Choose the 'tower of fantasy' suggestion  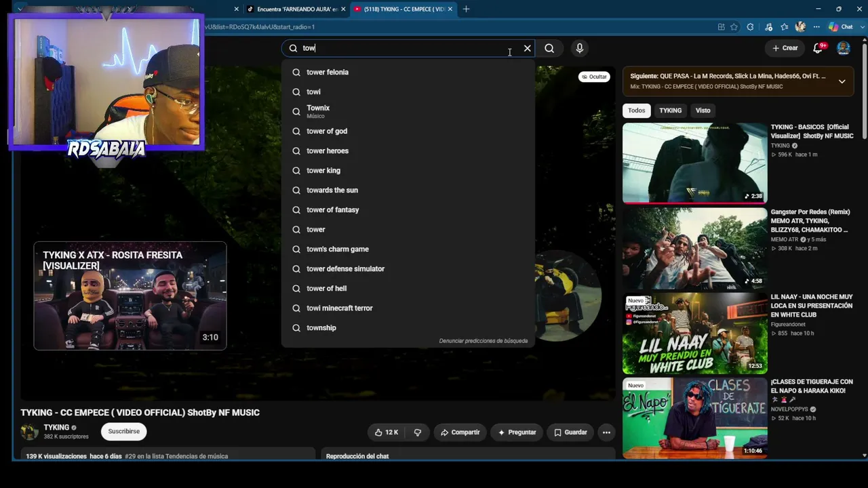tap(408, 209)
